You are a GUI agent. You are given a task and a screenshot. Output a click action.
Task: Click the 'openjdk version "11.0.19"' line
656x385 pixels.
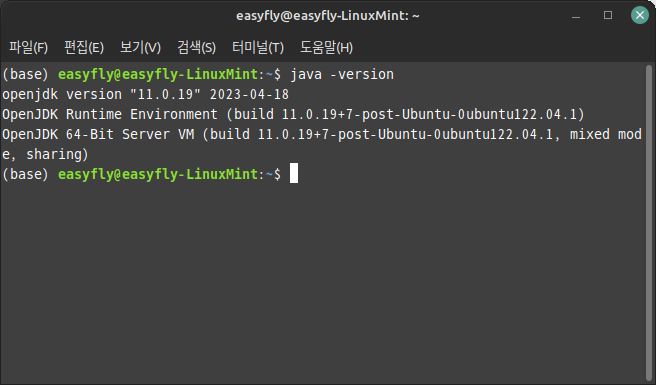[146, 95]
